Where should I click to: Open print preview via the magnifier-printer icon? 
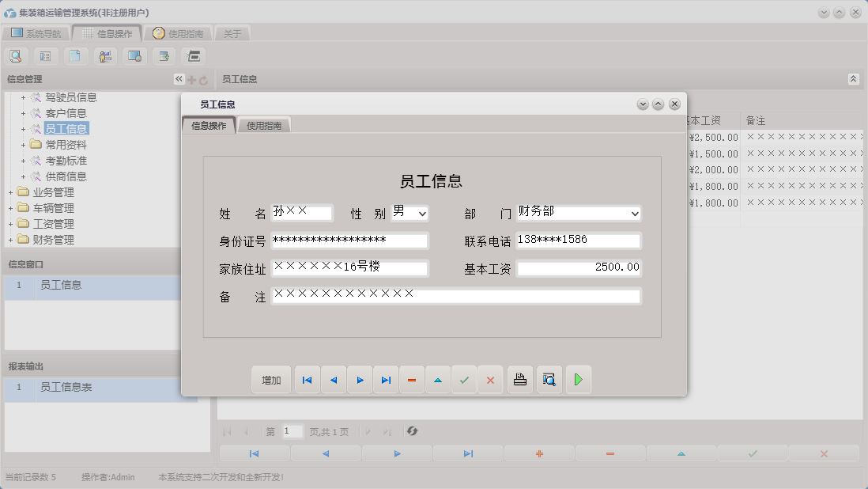[x=549, y=380]
